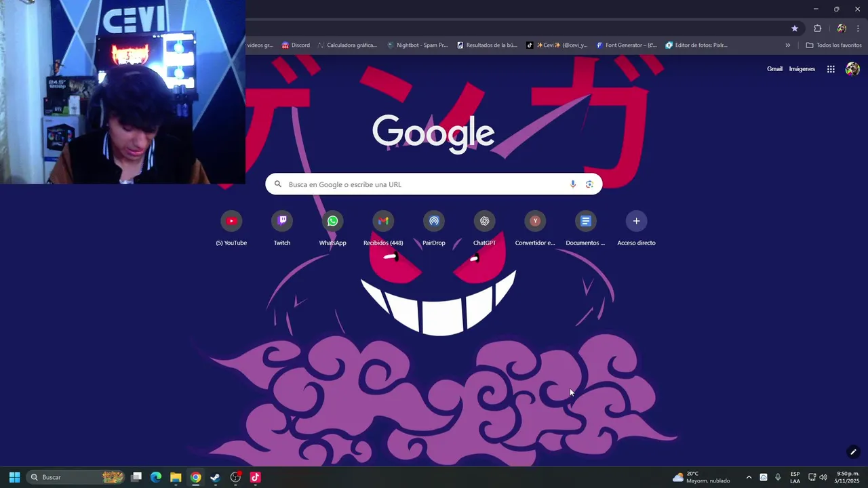Open the 'videos gr...' bookmark
The height and width of the screenshot is (488, 868).
[260, 45]
